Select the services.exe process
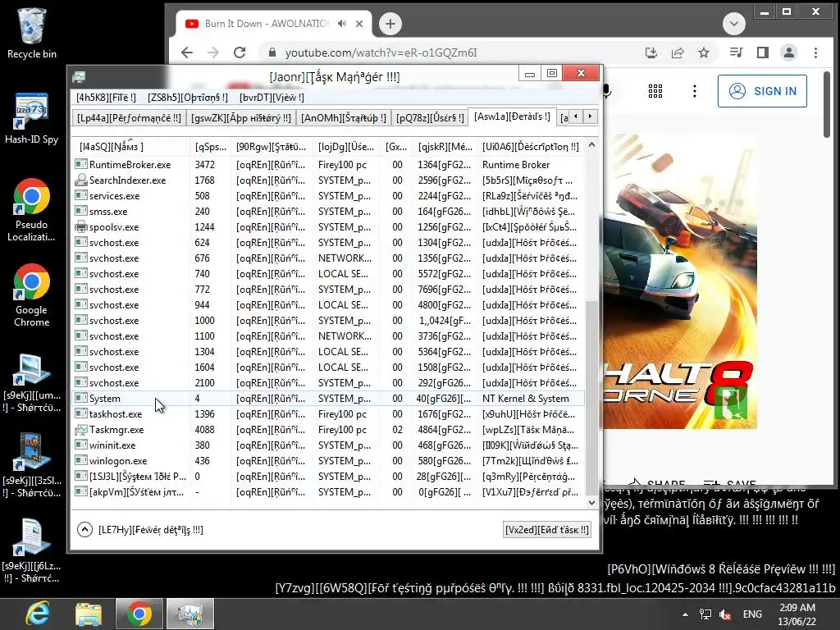This screenshot has width=840, height=630. [x=328, y=195]
